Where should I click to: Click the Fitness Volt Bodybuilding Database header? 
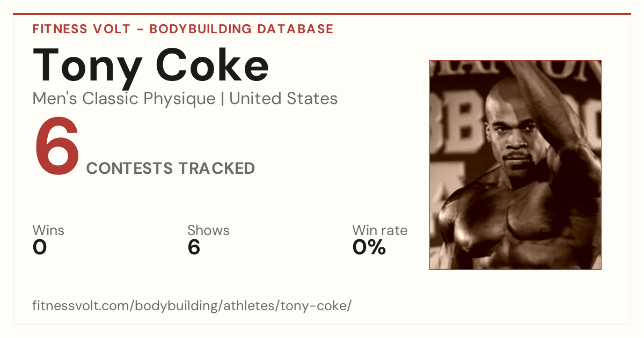coord(183,29)
